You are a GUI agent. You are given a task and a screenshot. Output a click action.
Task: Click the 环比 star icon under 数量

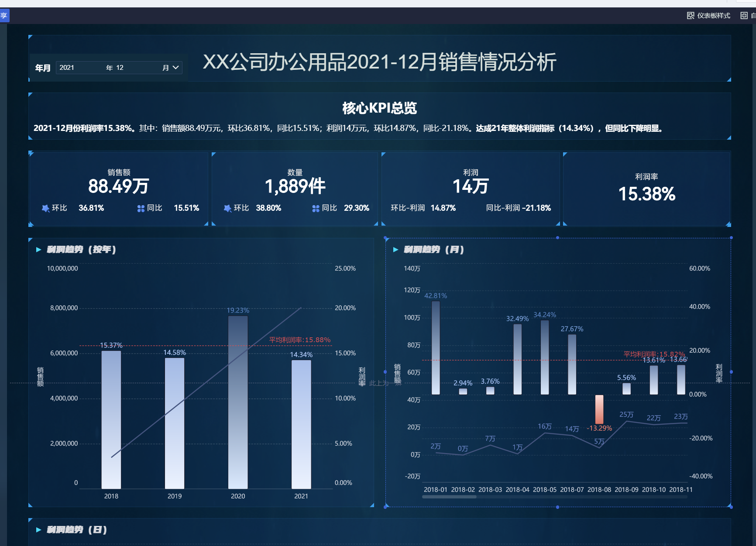pyautogui.click(x=227, y=208)
